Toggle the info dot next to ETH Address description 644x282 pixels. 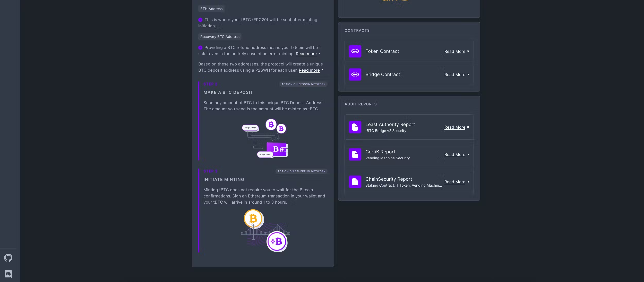[201, 20]
